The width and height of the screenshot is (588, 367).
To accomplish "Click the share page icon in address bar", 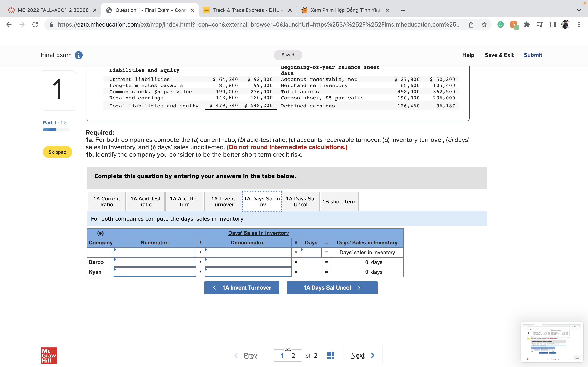I will tap(471, 24).
